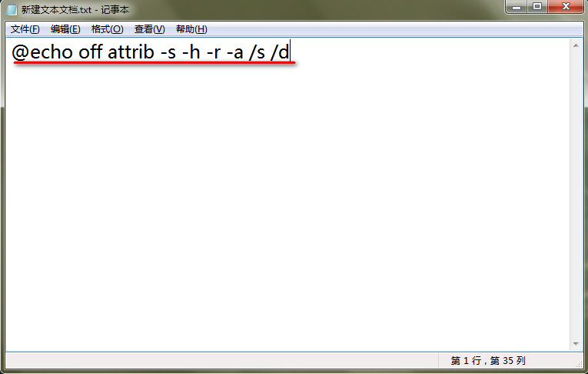Open the 帮助(H) menu

click(191, 29)
